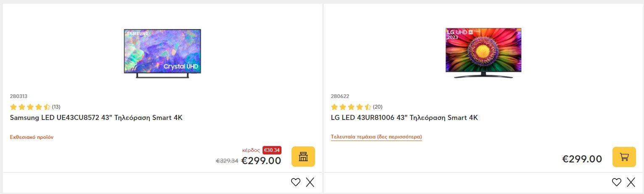
Task: Click the Εκθεσιακό προϊόν label
Action: (32, 137)
